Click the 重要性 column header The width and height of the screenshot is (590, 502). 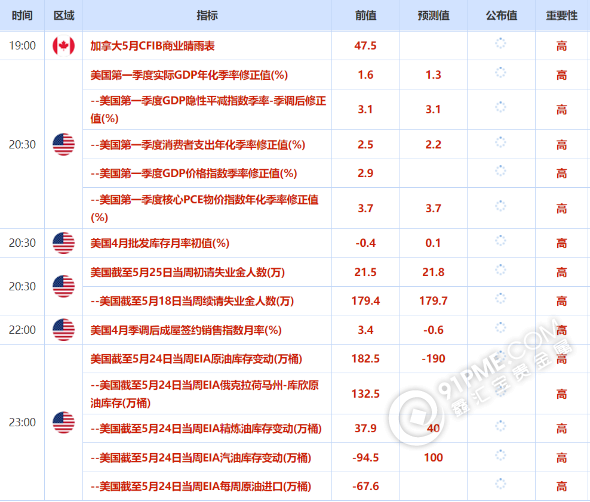(562, 15)
